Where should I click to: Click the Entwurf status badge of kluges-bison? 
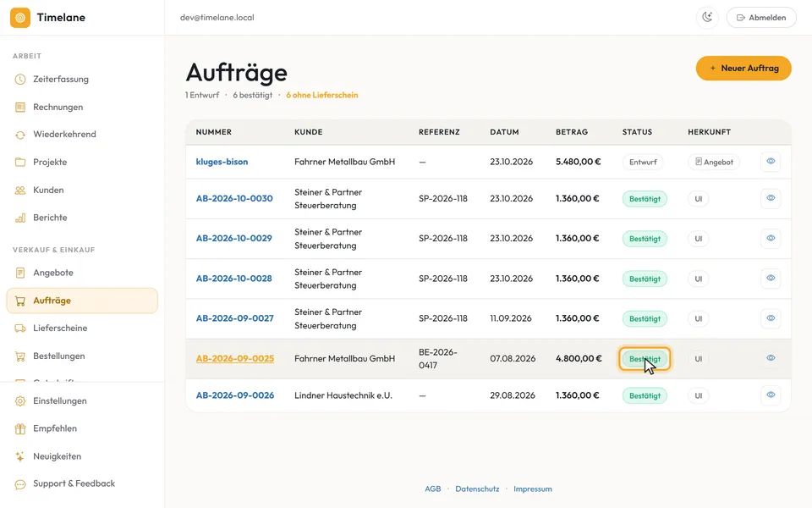point(643,163)
